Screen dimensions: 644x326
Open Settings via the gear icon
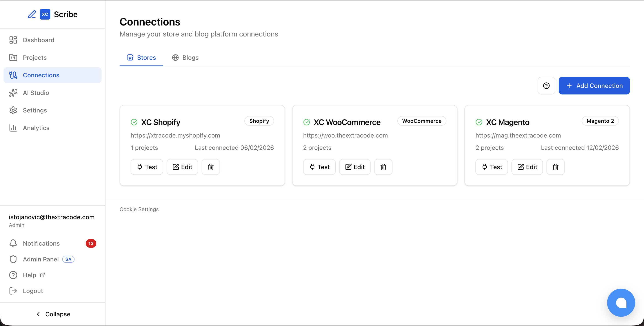[x=13, y=110]
